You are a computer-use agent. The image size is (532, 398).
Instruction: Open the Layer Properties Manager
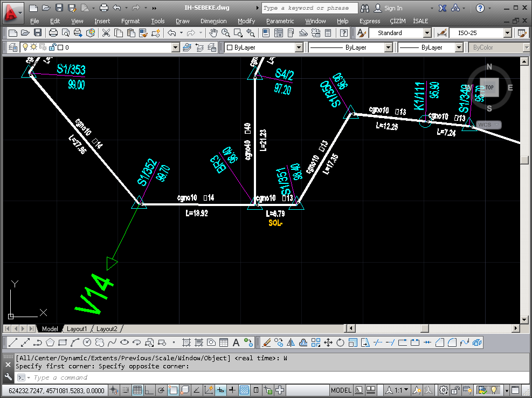[12, 47]
